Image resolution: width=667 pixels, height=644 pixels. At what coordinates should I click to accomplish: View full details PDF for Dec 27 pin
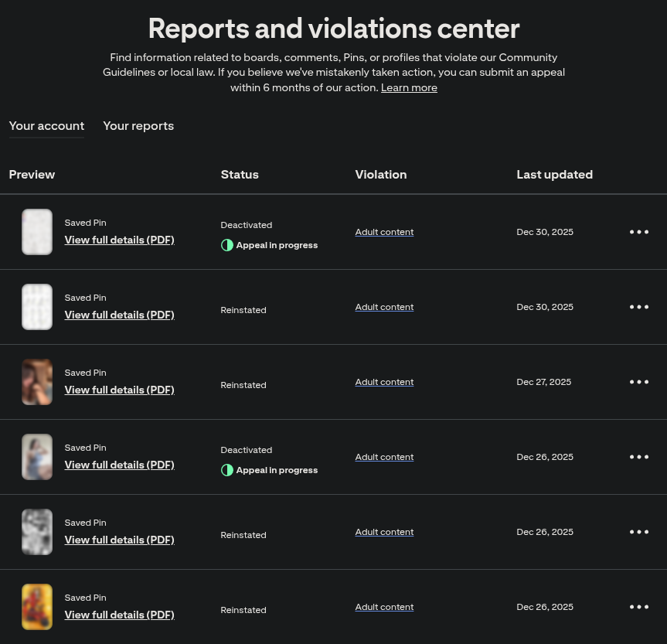(120, 390)
